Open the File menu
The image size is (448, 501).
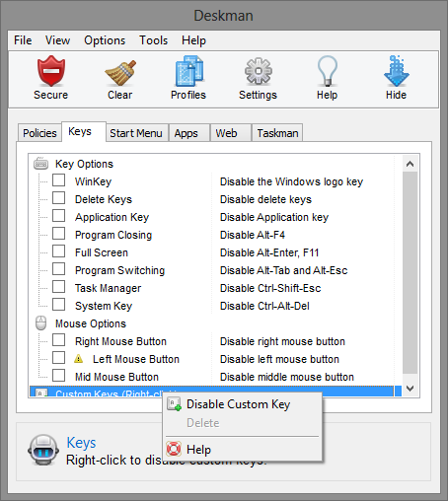(23, 40)
